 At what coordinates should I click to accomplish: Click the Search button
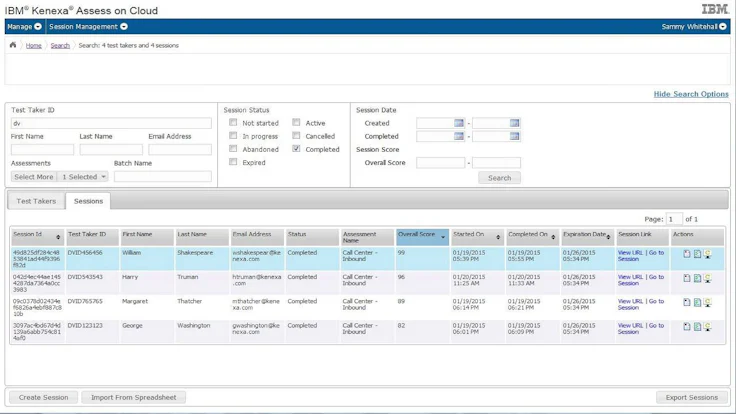point(499,178)
